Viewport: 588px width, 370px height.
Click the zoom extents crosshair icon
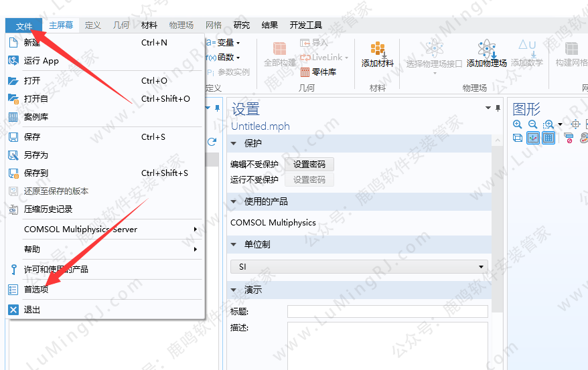(575, 124)
